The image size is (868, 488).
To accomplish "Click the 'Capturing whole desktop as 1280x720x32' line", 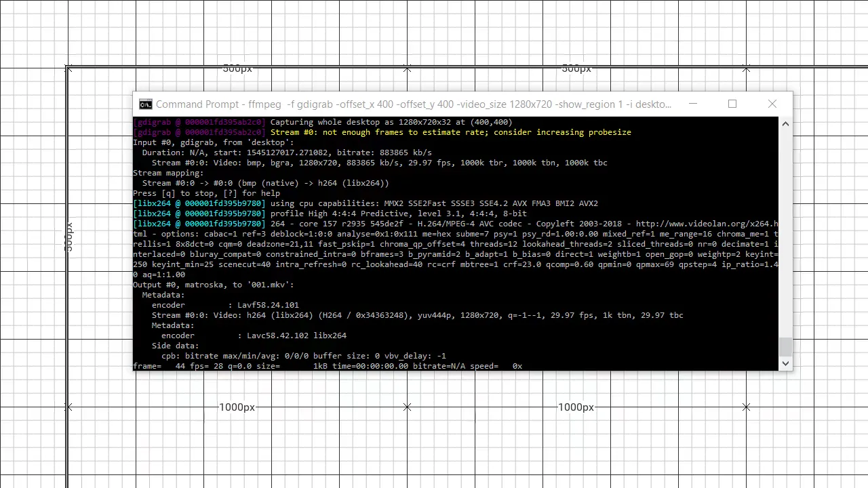I will pos(323,122).
